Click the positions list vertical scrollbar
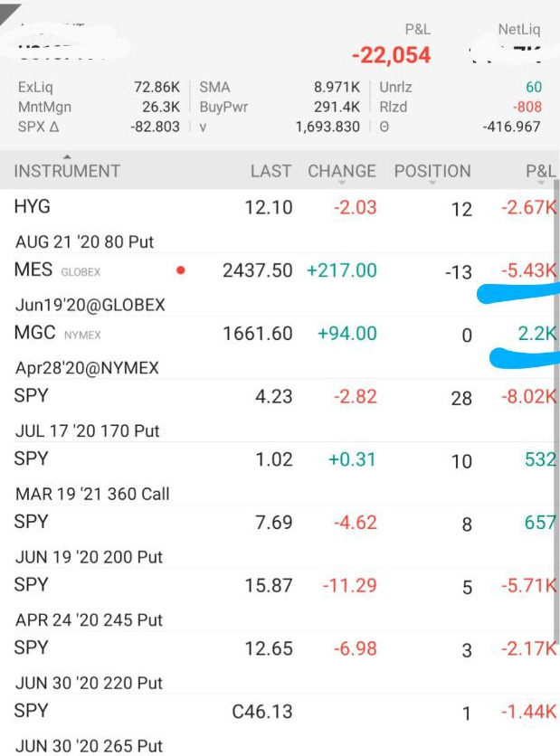560x756 pixels. [557, 412]
